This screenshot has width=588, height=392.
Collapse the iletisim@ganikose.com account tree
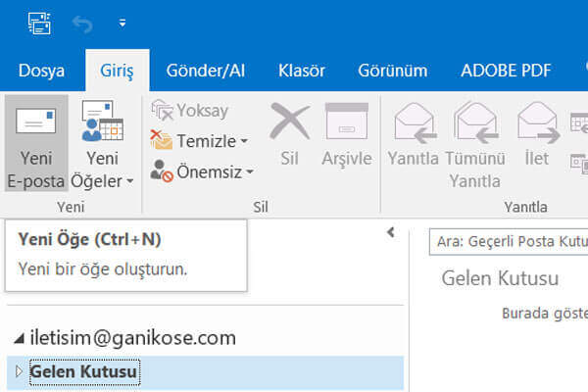pyautogui.click(x=20, y=338)
